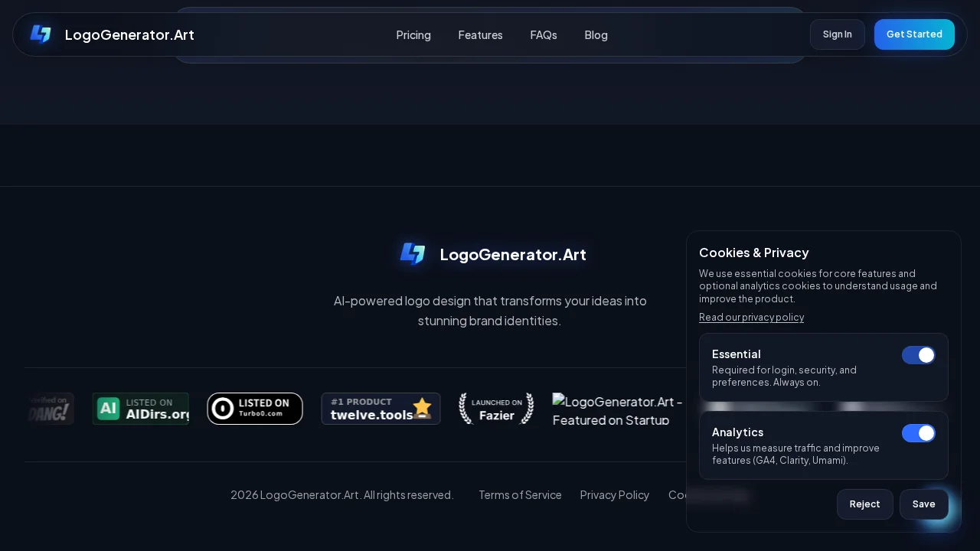This screenshot has width=980, height=551.
Task: Click the LogoGenerator.Art footer logo icon
Action: (413, 254)
